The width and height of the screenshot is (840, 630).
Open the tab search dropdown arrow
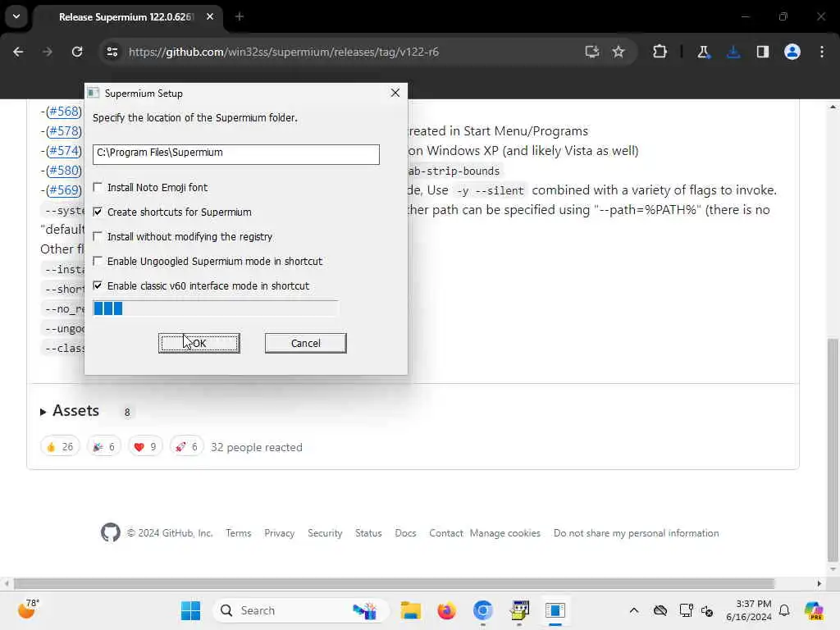(x=16, y=16)
